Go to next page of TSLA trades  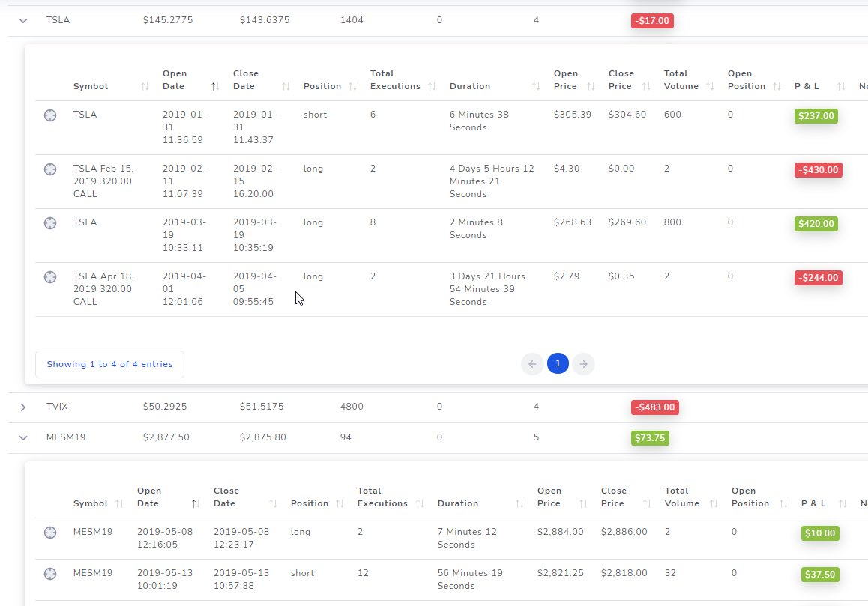583,363
